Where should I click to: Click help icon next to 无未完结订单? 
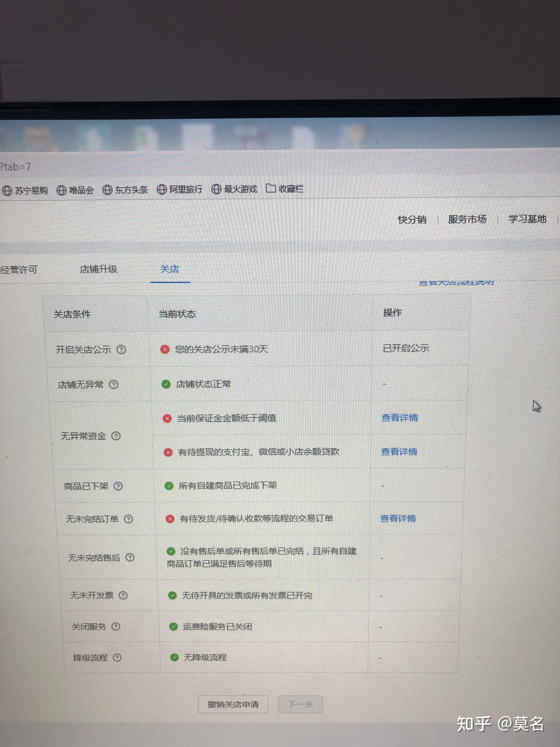[x=128, y=519]
